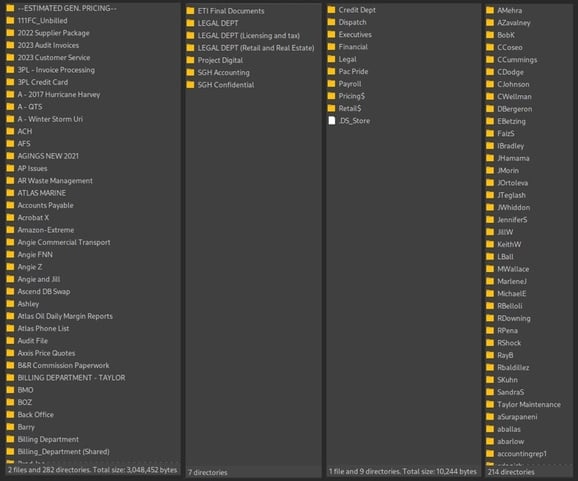Select the 111FC_Unbilled folder
This screenshot has height=481, width=578.
tap(42, 20)
